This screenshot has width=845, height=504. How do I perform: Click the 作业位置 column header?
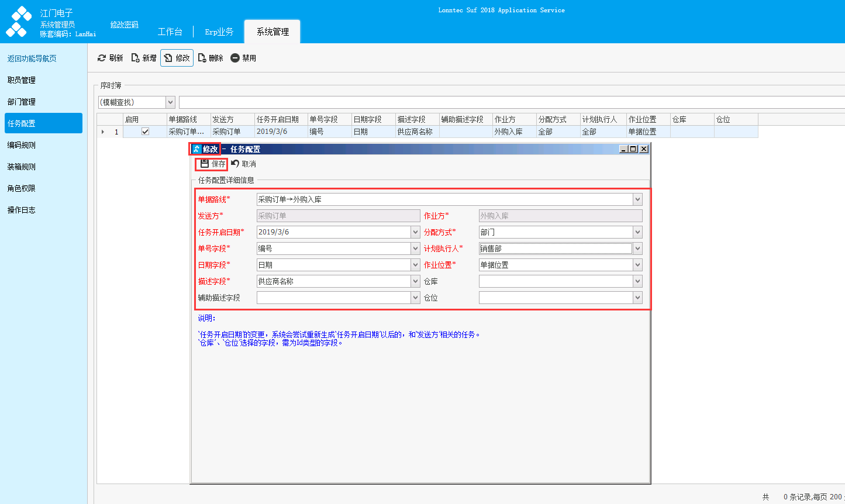click(x=649, y=119)
